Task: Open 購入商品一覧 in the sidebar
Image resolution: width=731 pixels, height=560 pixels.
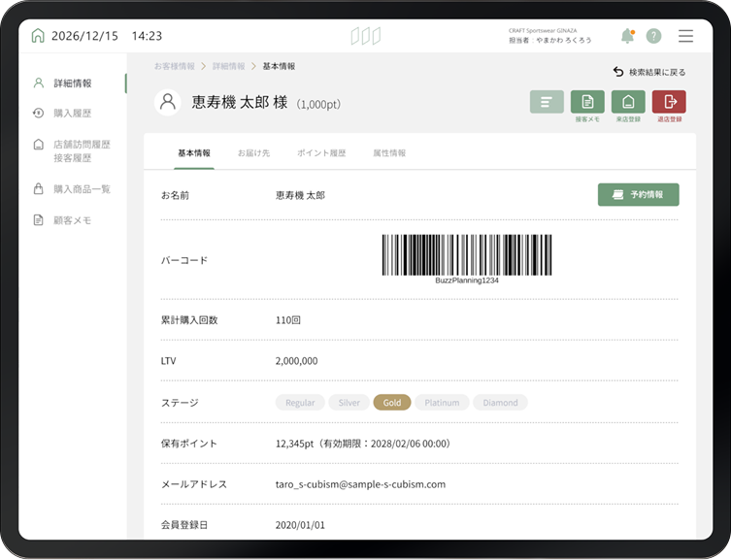Action: tap(81, 189)
